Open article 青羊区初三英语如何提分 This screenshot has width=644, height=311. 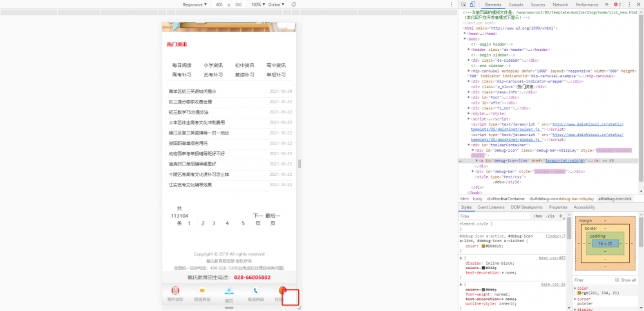pyautogui.click(x=192, y=91)
